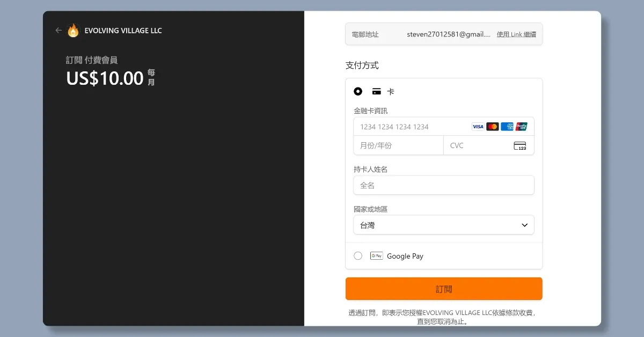
Task: Click the Google Pay logo icon
Action: [x=376, y=256]
